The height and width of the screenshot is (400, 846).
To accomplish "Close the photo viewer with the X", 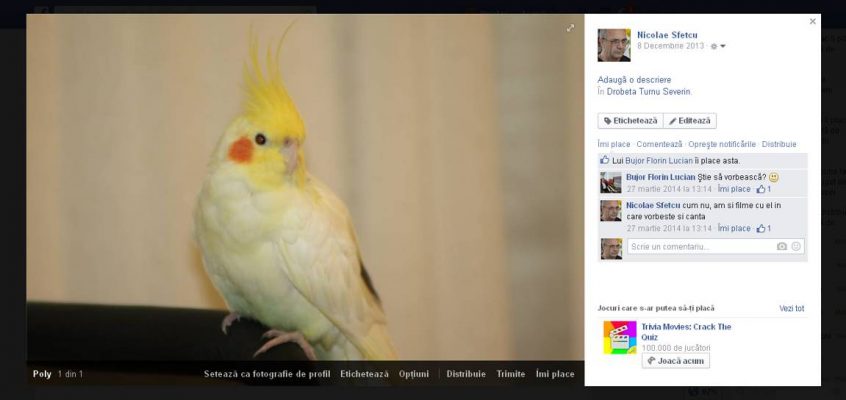I will coord(813,22).
